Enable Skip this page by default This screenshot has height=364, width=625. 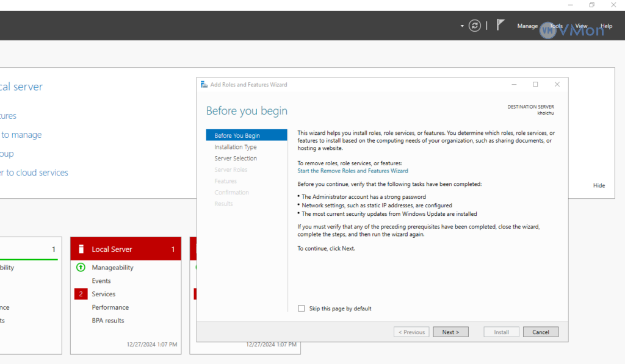pyautogui.click(x=301, y=309)
